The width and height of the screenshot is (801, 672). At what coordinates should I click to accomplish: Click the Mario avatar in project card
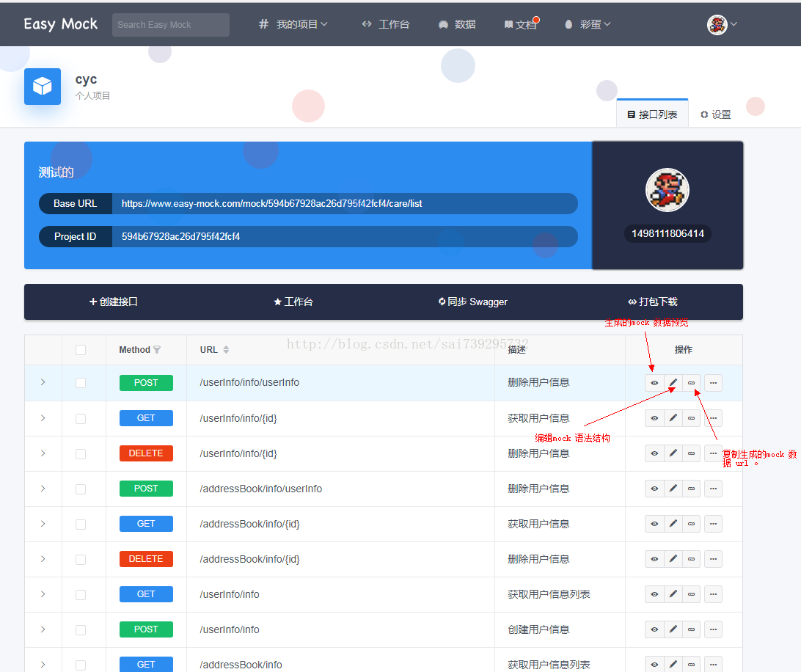pyautogui.click(x=667, y=189)
